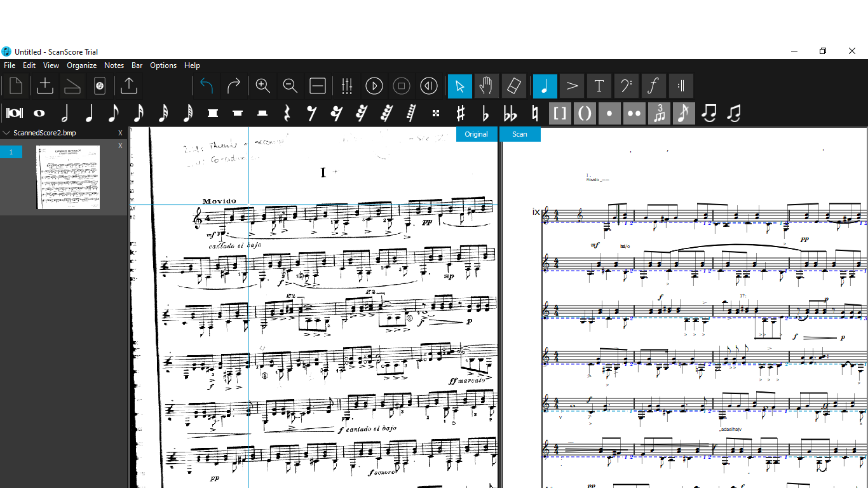Pick the whole note

pyautogui.click(x=39, y=113)
